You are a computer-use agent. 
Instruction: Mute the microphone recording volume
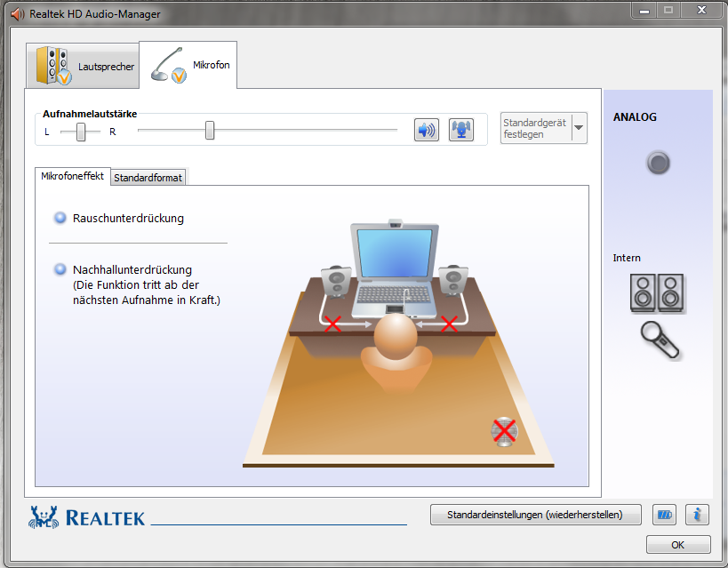pos(427,131)
